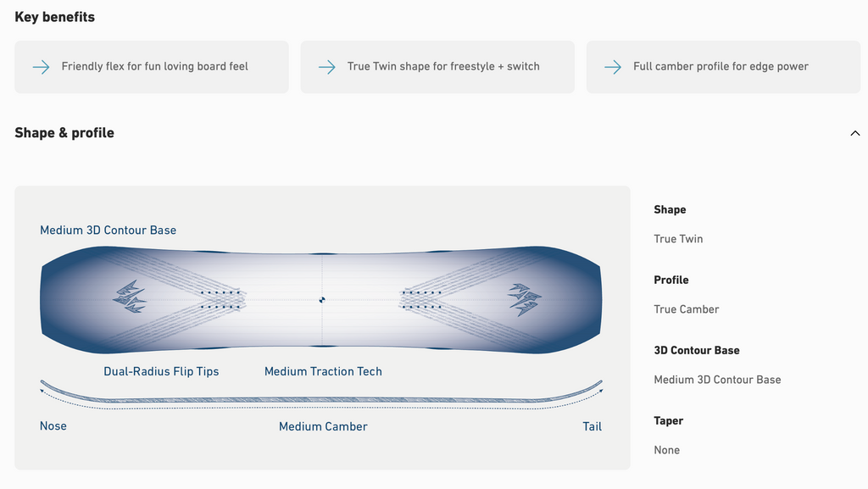The width and height of the screenshot is (868, 489).
Task: Click the Tail label on the camber diagram
Action: tap(592, 426)
